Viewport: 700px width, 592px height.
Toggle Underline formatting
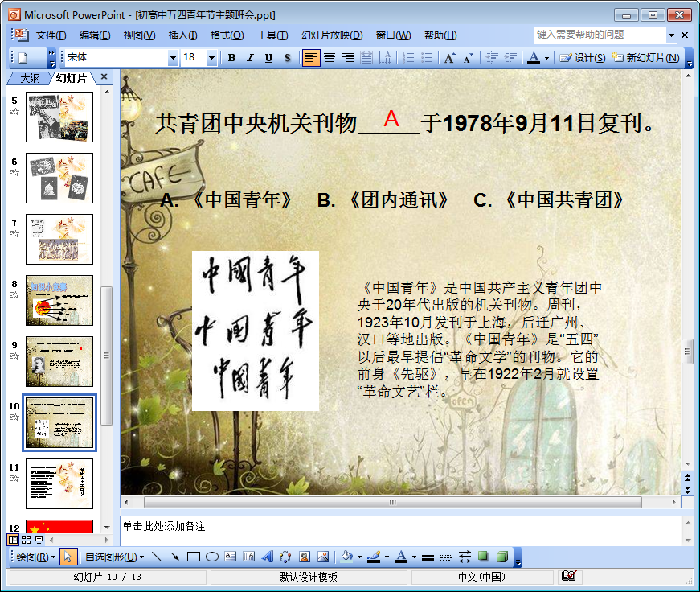pyautogui.click(x=268, y=58)
